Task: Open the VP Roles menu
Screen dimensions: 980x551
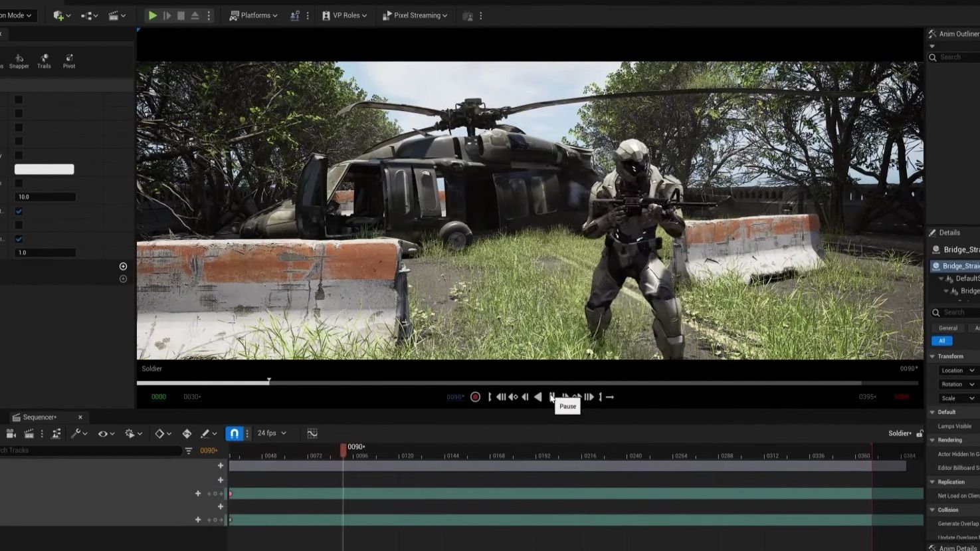Action: click(345, 15)
